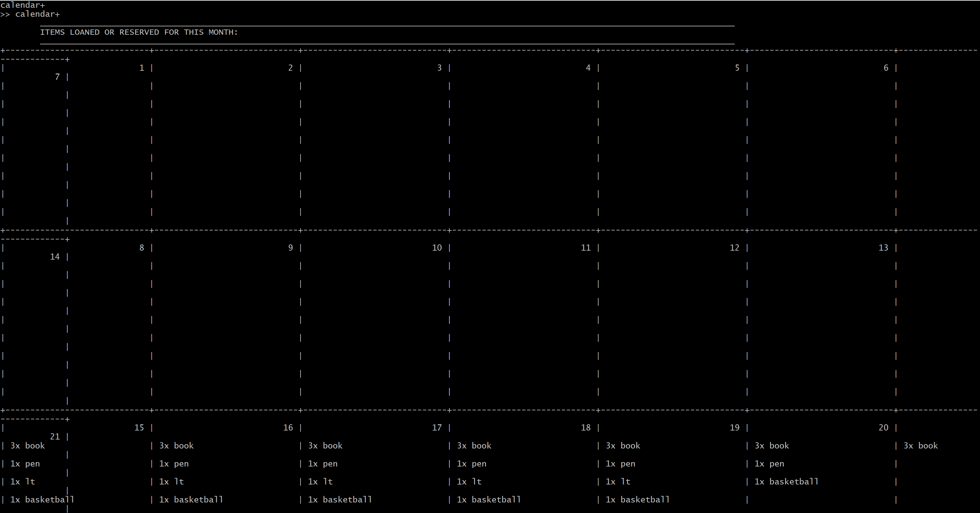980x513 pixels.
Task: Click day number 20 in the third week
Action: tap(883, 428)
